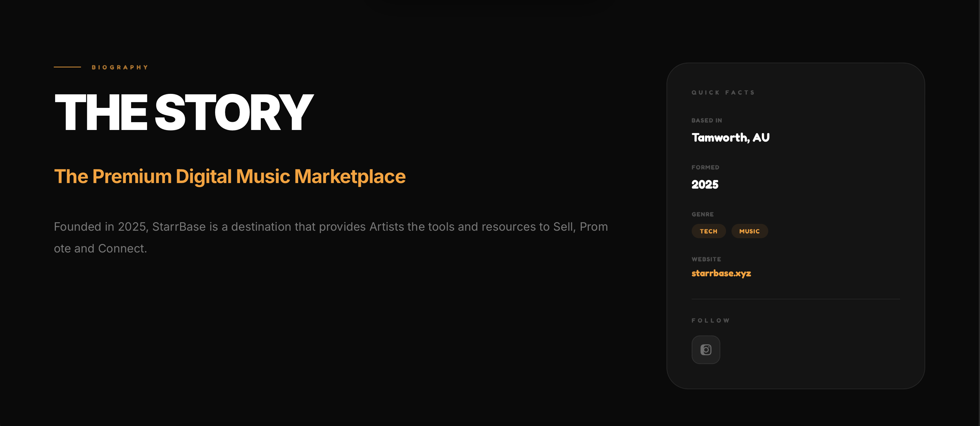Click the FORMED label

coord(705,167)
